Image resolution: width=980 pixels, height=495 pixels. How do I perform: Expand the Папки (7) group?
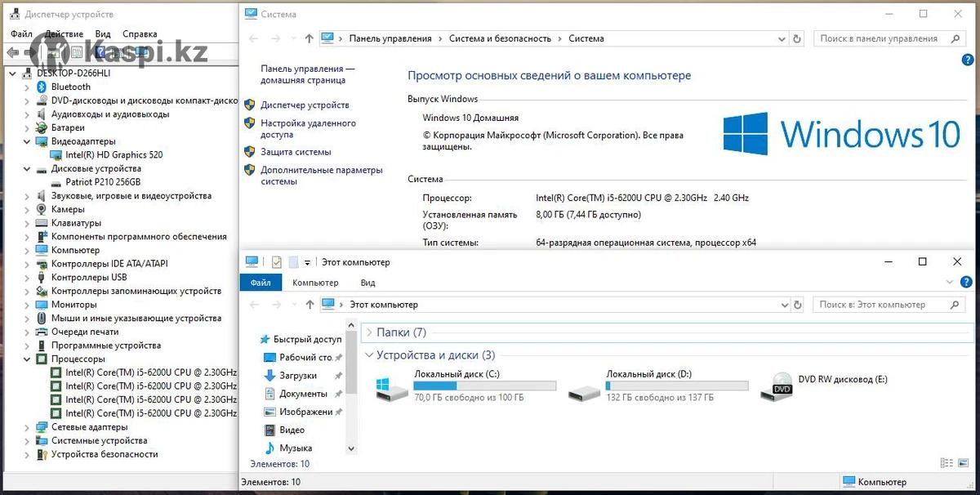[369, 332]
